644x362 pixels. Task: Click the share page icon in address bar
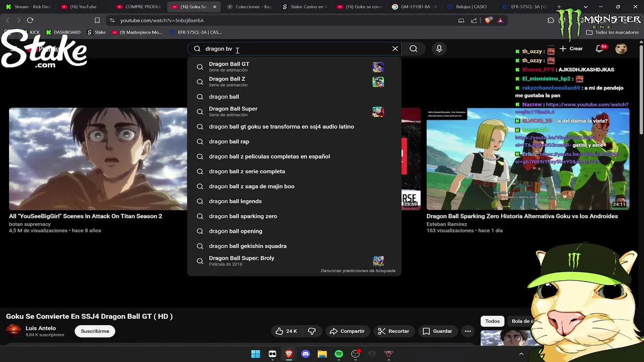tap(474, 20)
